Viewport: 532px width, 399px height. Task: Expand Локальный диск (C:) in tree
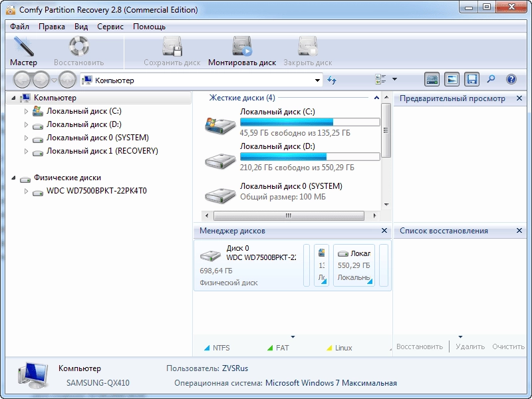(x=26, y=111)
